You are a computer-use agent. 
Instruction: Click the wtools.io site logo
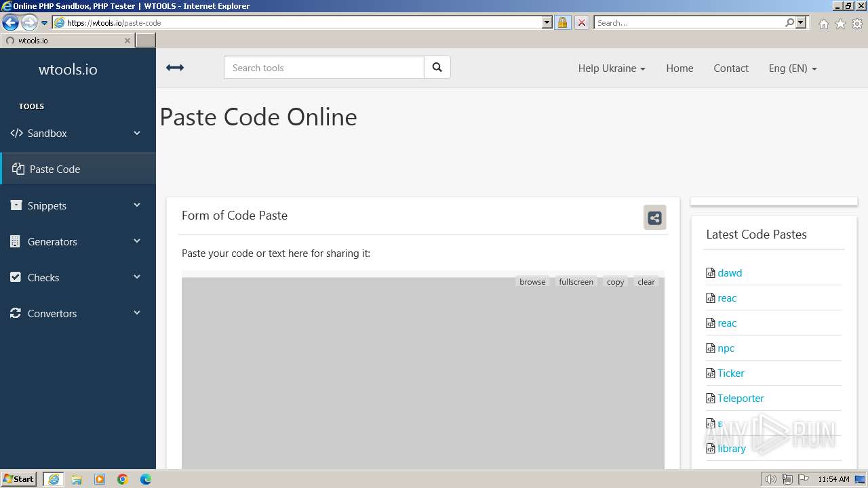[x=68, y=69]
